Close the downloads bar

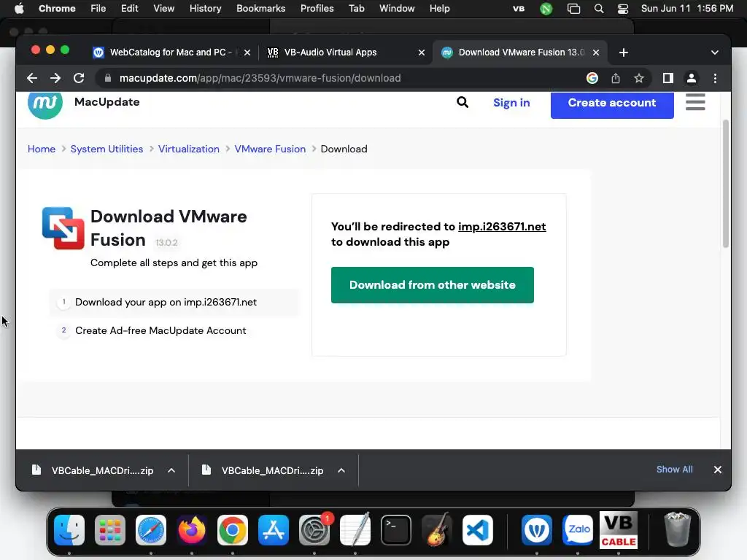[718, 470]
